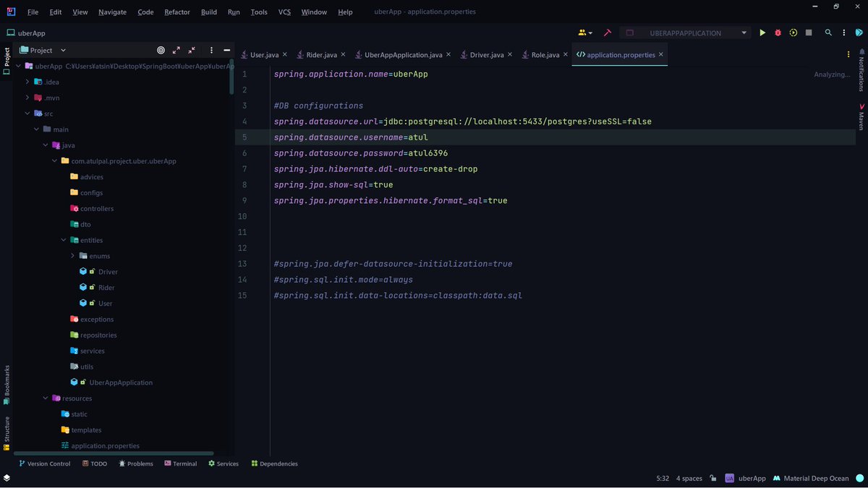Collapse the src folder

[27, 114]
